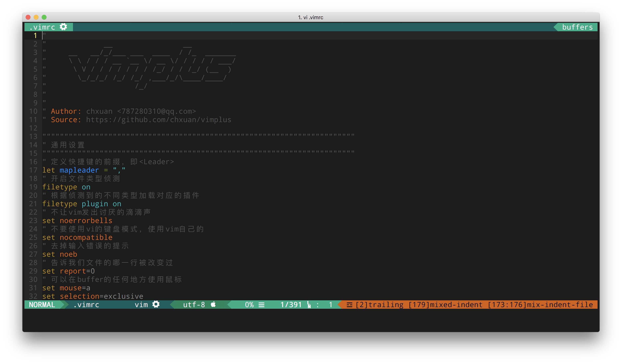Click the 1/391 line position indicator

[291, 305]
